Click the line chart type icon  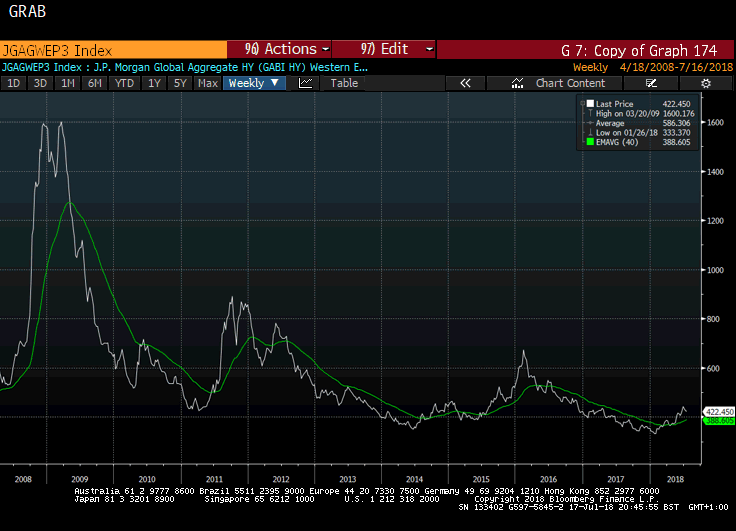click(306, 83)
